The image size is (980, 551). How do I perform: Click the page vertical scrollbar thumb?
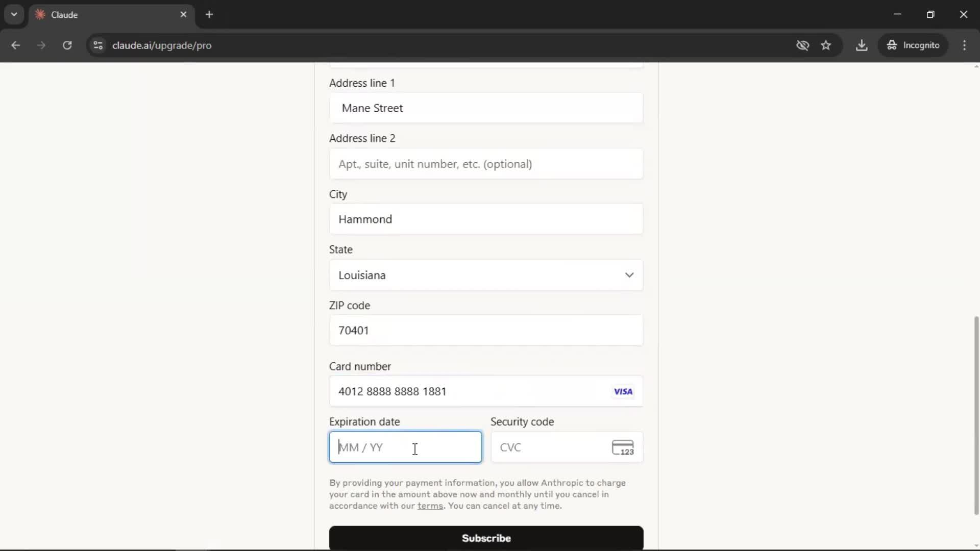point(976,416)
